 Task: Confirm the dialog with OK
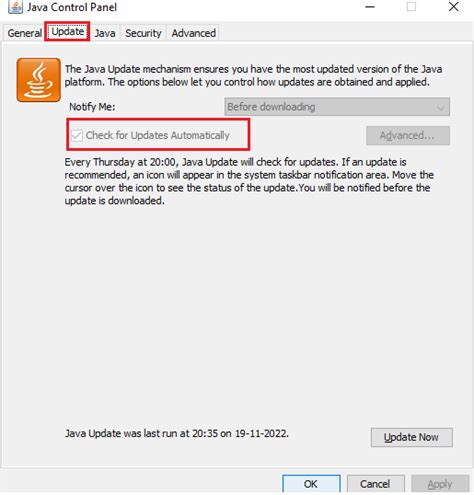[311, 484]
